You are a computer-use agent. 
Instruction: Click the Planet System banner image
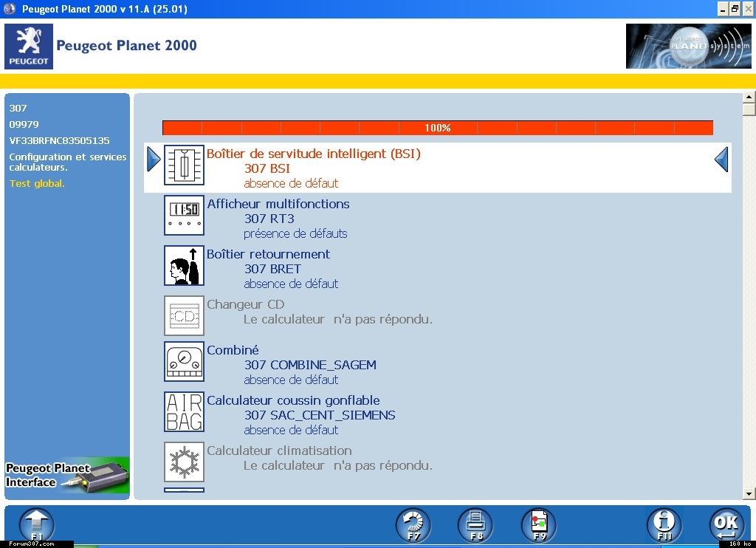(688, 47)
